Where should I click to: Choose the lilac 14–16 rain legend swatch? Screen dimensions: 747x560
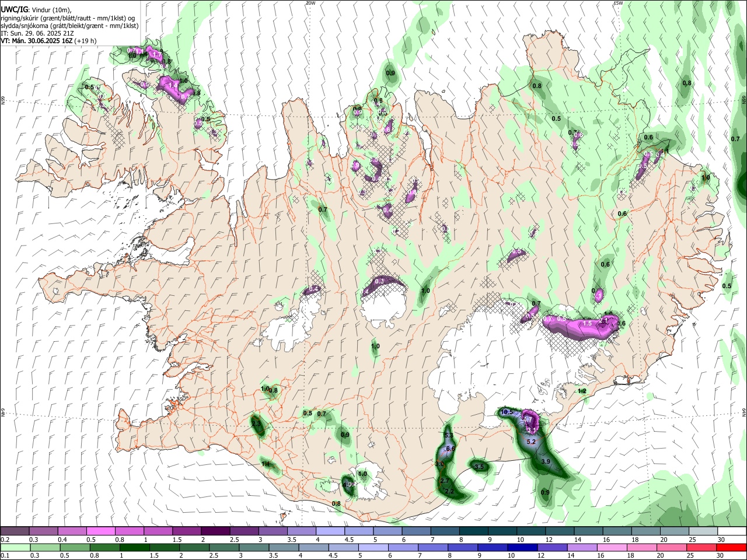pyautogui.click(x=582, y=547)
